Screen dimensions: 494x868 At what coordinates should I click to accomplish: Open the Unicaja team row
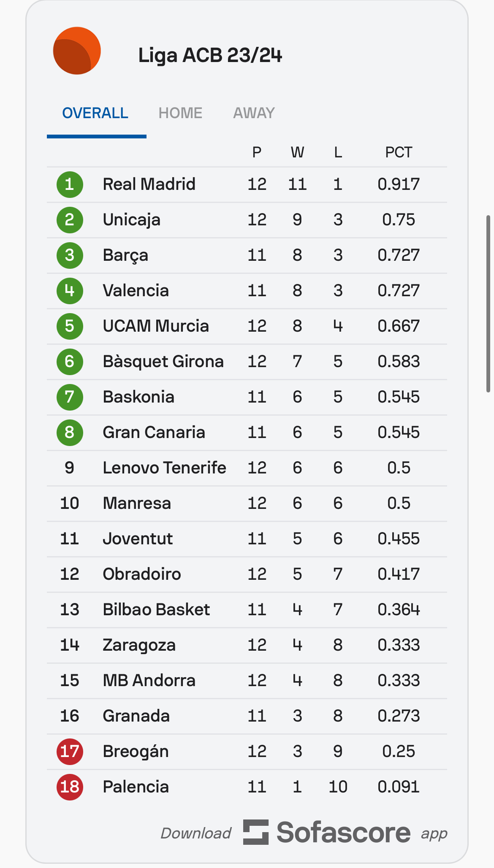(132, 220)
